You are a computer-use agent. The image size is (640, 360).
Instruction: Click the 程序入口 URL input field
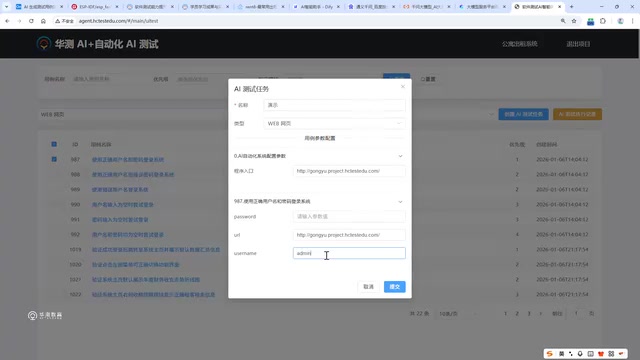pos(349,171)
